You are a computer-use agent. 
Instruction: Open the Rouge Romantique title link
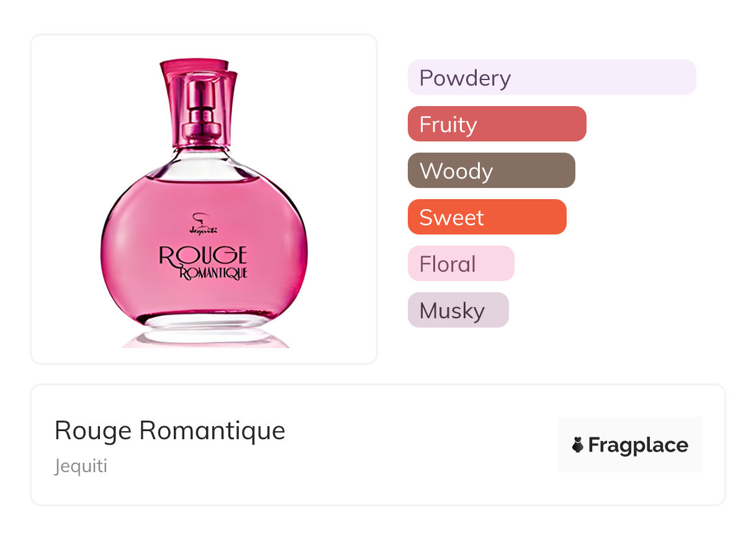point(169,431)
